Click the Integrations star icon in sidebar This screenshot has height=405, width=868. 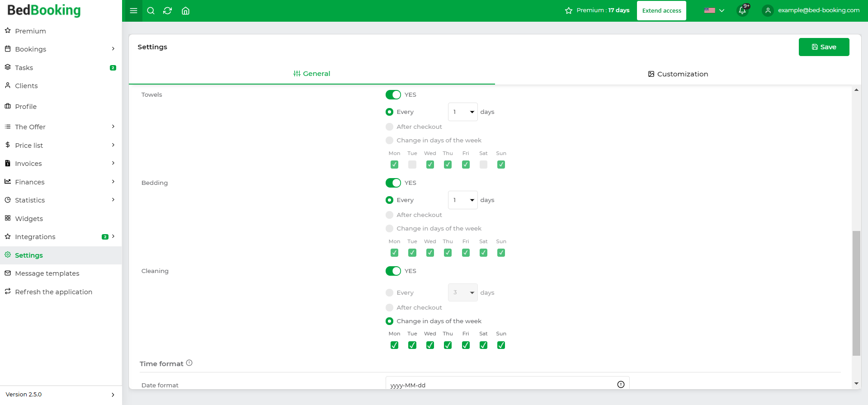point(8,236)
